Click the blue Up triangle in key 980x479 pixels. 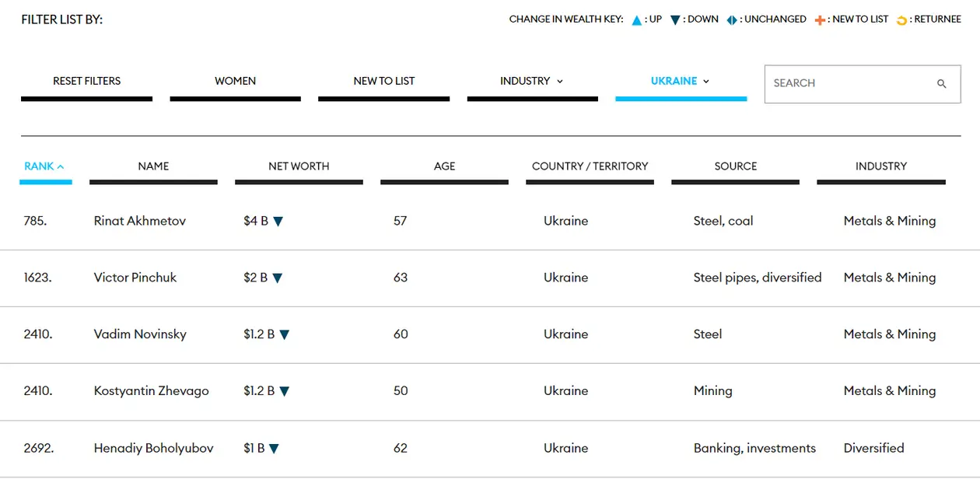click(x=637, y=20)
